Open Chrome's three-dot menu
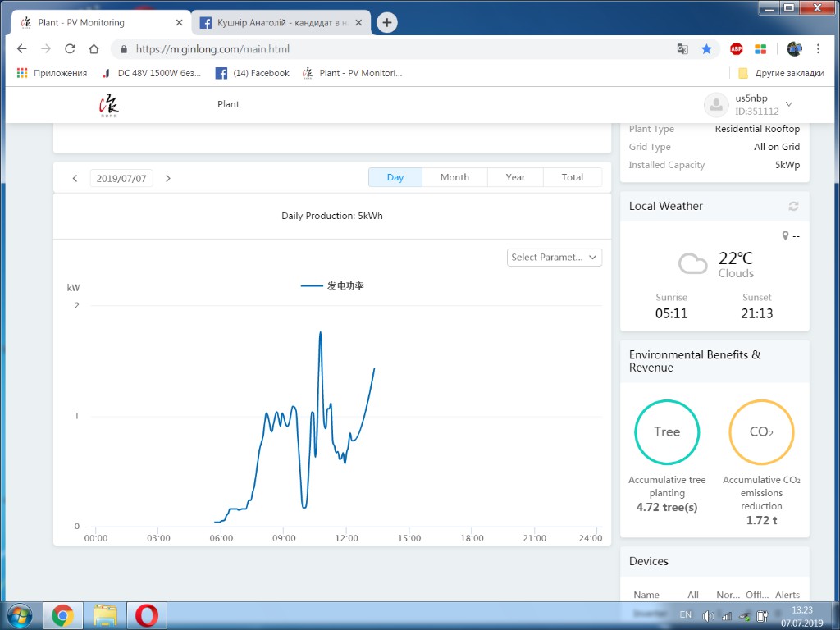The image size is (840, 630). (818, 48)
